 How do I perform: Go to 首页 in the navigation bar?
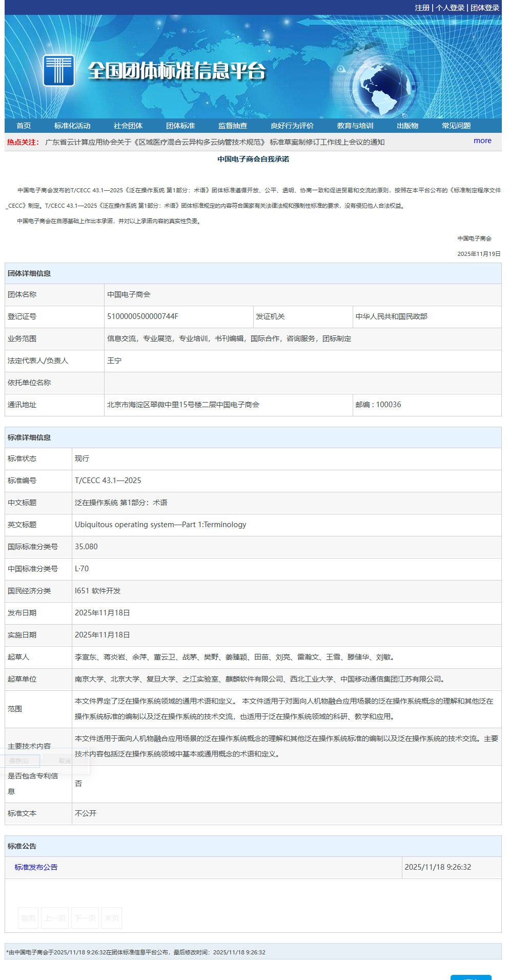point(24,126)
